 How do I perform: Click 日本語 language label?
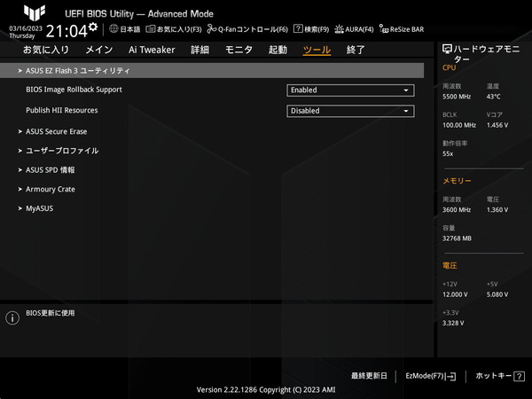tap(130, 29)
